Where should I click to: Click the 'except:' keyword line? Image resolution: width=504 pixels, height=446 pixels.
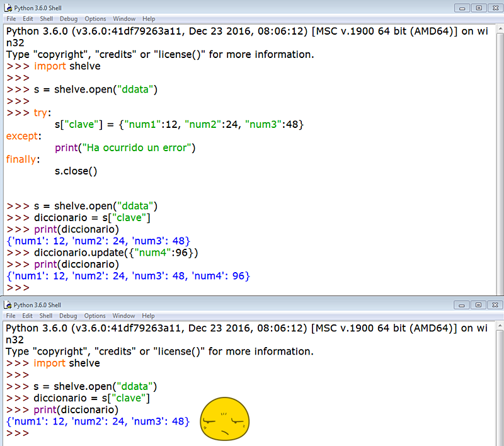pyautogui.click(x=24, y=136)
